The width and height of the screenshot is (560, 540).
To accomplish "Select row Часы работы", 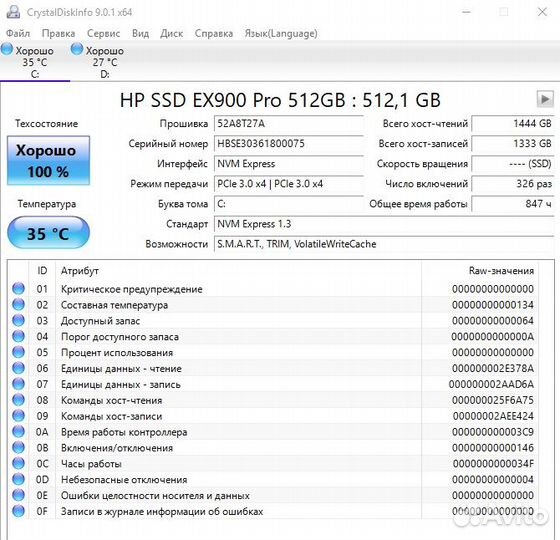I will pyautogui.click(x=273, y=464).
